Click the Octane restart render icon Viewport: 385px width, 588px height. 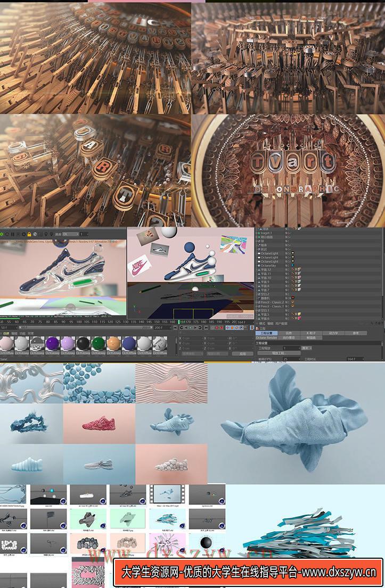[7, 234]
